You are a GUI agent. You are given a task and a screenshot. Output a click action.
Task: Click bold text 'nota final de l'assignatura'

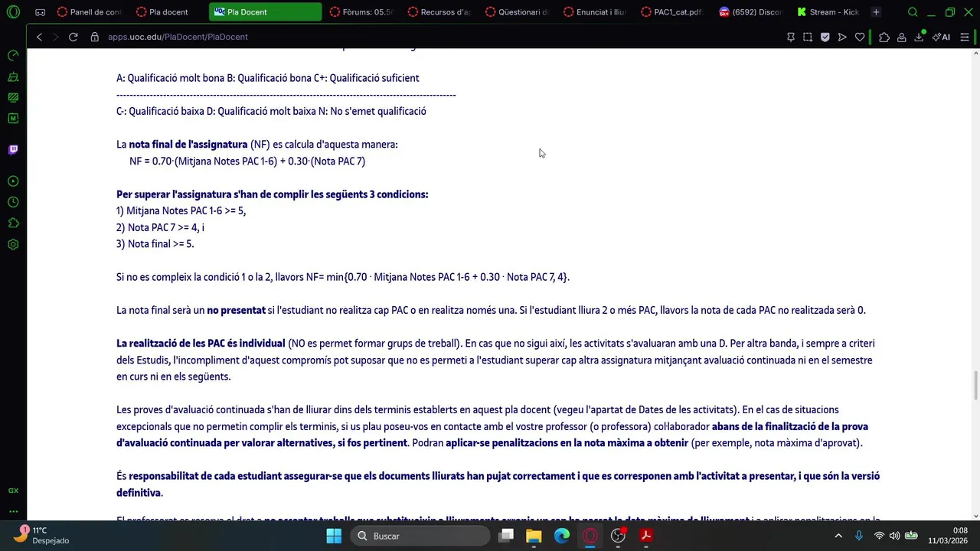[188, 145]
